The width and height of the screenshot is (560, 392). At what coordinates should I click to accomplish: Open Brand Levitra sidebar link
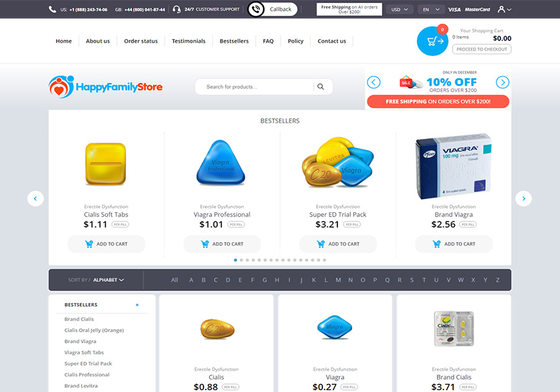tap(81, 386)
